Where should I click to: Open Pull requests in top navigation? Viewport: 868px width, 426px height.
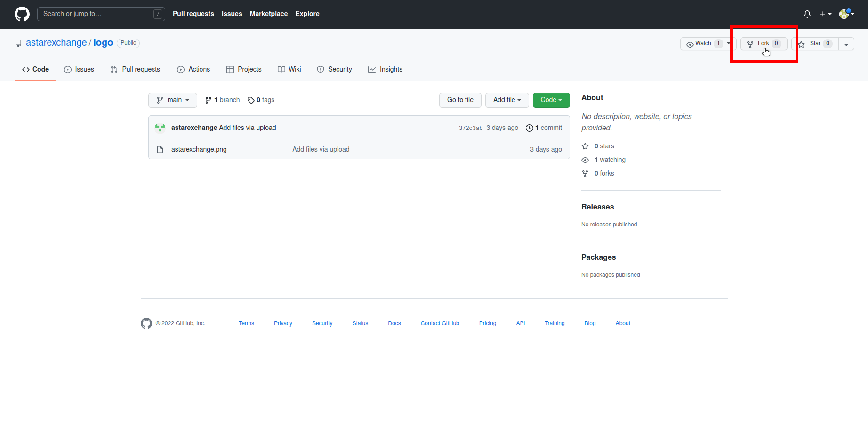[x=193, y=14]
